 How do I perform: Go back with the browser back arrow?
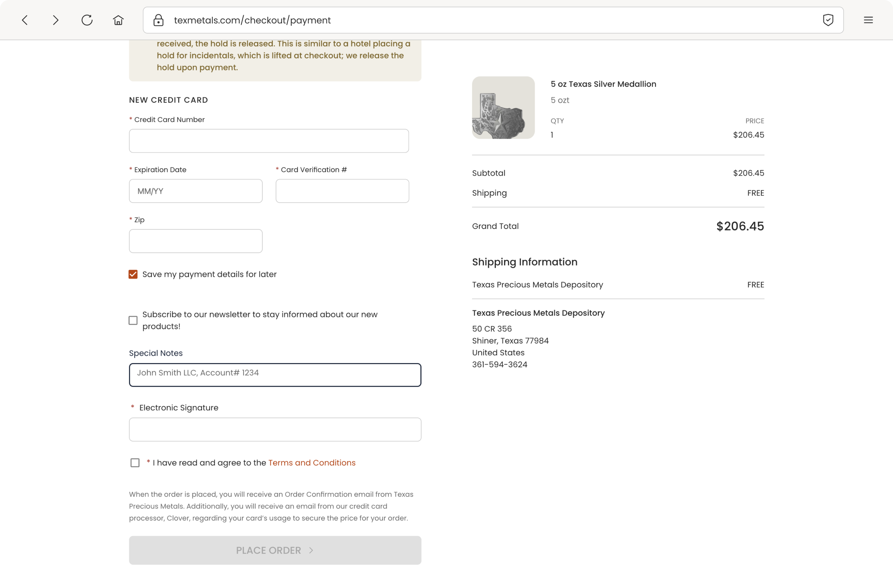(25, 20)
